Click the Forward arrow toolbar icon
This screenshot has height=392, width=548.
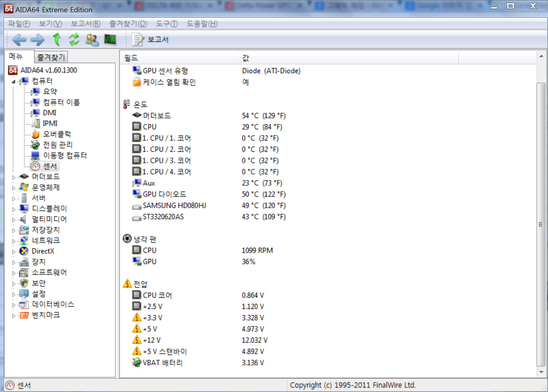click(x=37, y=39)
